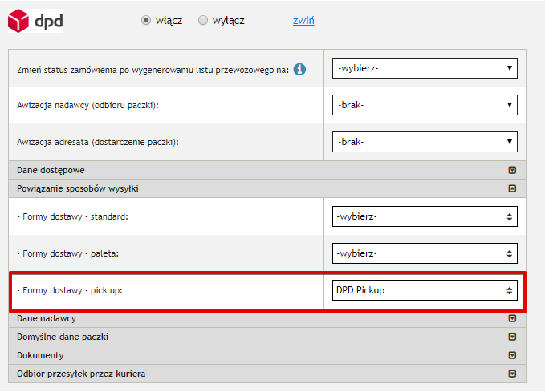The width and height of the screenshot is (545, 392).
Task: Select the włącz radio button
Action: [x=146, y=21]
